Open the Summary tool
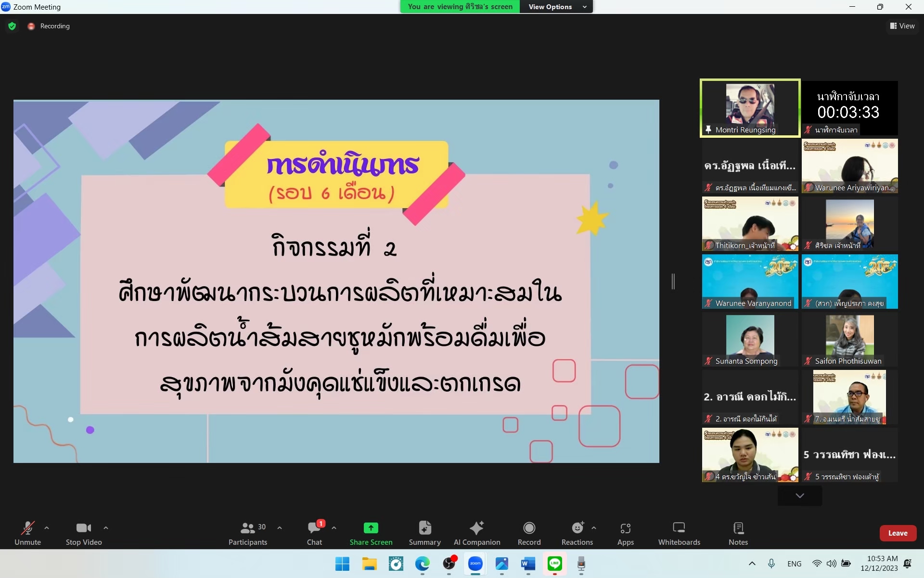This screenshot has width=924, height=578. 424,533
